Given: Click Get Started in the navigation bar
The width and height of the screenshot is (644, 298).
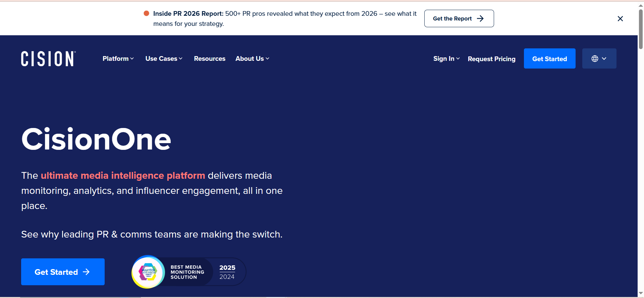Looking at the screenshot, I should (x=549, y=58).
